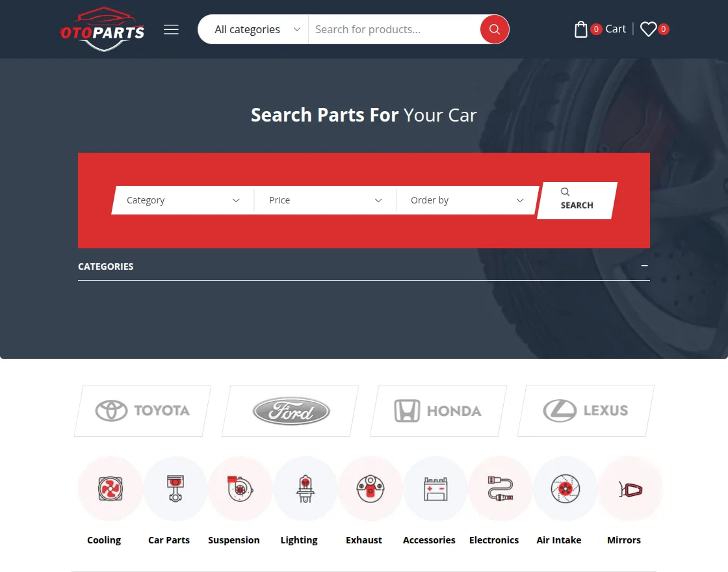Open the hamburger navigation menu

pos(171,29)
